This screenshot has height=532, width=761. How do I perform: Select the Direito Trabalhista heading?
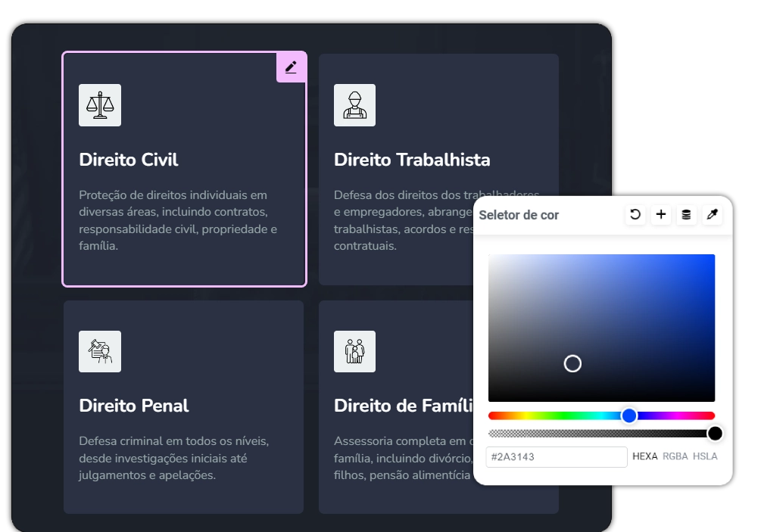tap(412, 160)
